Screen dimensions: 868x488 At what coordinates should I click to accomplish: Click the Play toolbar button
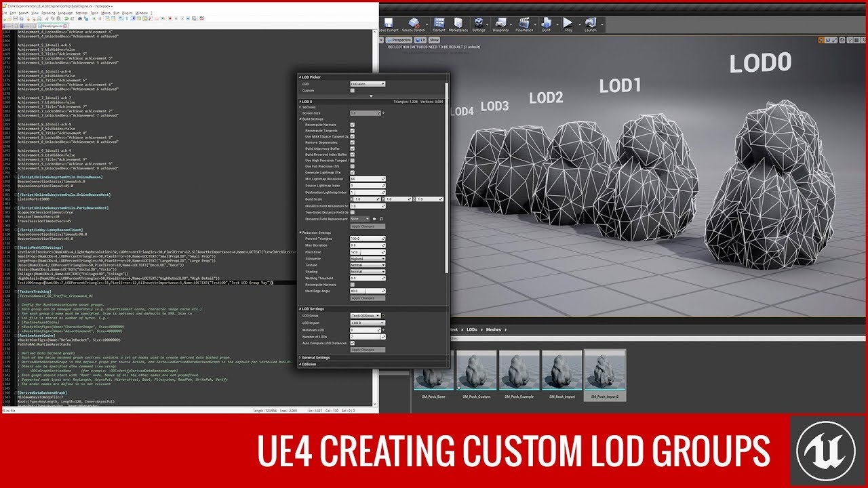tap(568, 24)
